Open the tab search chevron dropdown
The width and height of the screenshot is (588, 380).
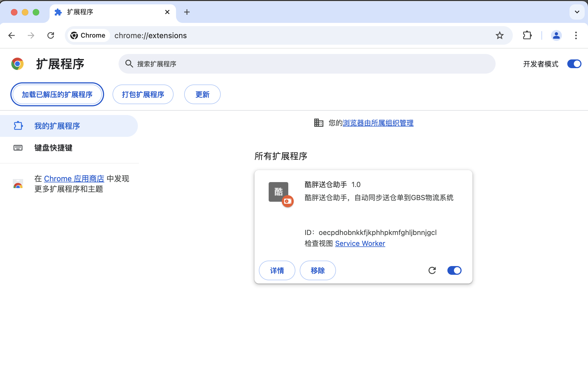tap(577, 12)
